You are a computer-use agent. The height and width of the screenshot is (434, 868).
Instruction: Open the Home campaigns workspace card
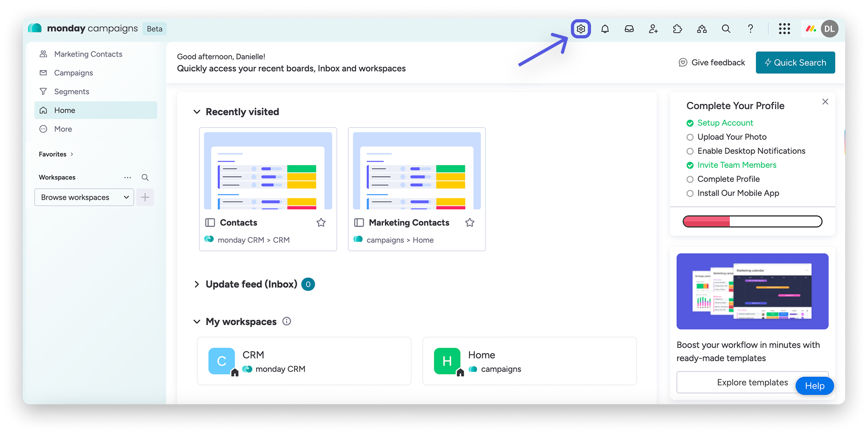pos(529,361)
